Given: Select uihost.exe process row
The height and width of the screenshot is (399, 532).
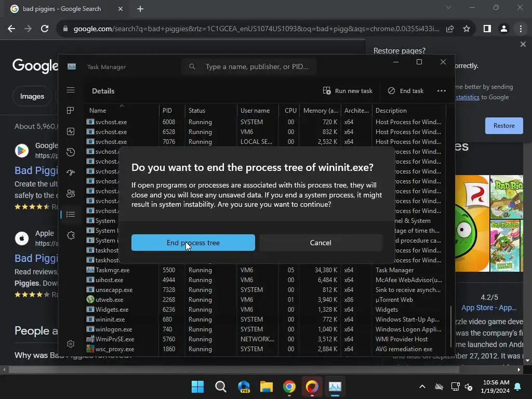Looking at the screenshot, I should 265,280.
